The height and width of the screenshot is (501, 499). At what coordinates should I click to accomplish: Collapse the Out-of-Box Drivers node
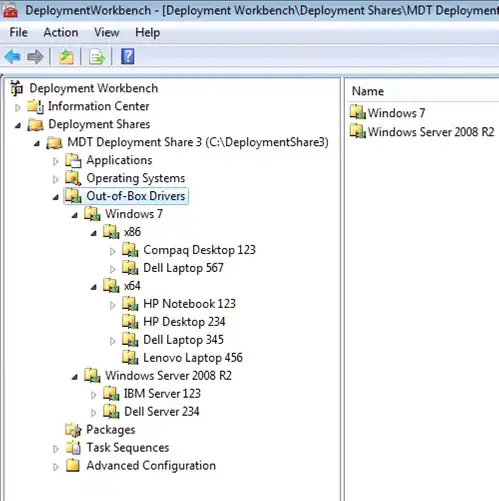point(56,197)
